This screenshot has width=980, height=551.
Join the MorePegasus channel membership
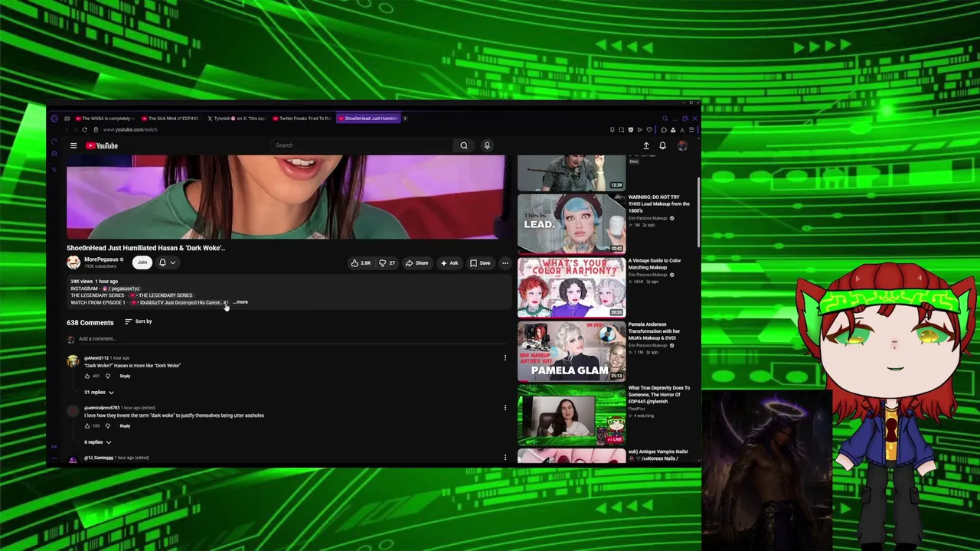coord(142,262)
